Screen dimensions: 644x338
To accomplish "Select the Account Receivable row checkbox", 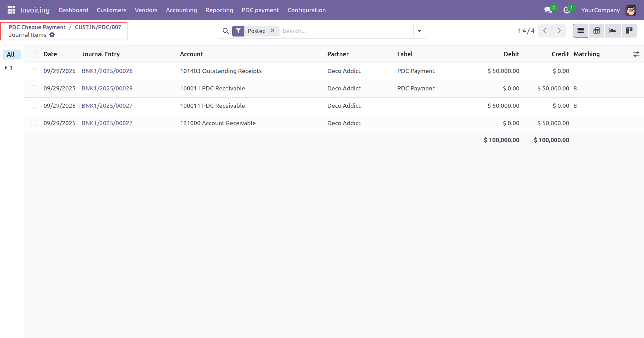I will coord(34,123).
